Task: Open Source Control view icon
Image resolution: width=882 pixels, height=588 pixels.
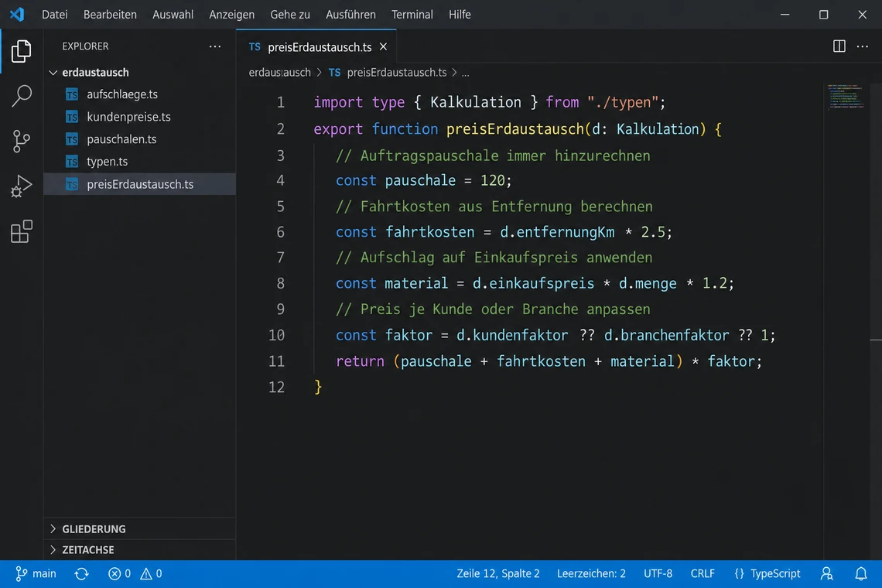Action: pos(22,141)
